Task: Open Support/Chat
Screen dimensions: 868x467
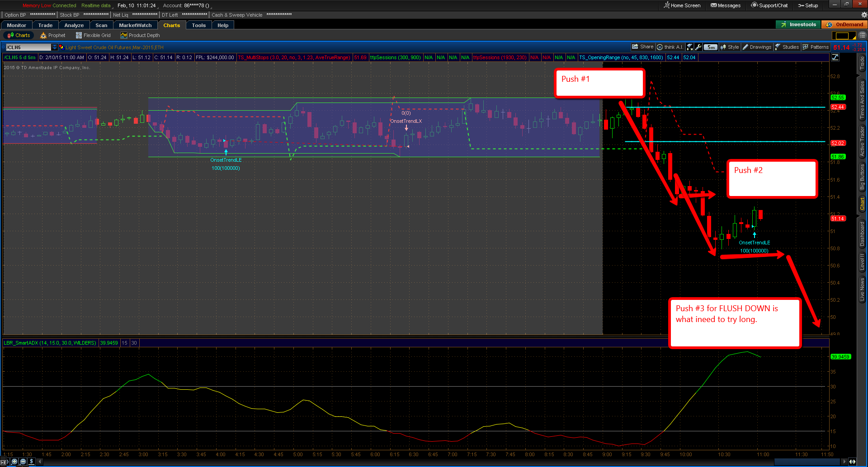Action: 769,5
